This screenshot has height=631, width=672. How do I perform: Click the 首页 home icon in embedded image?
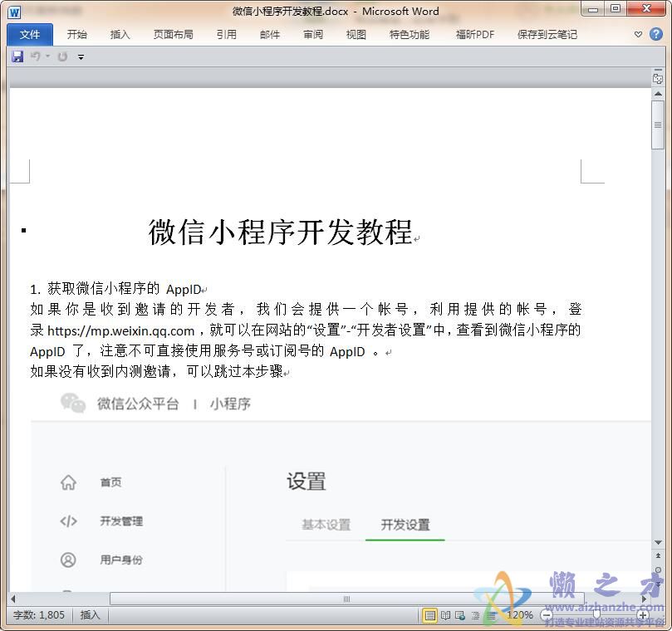[69, 482]
